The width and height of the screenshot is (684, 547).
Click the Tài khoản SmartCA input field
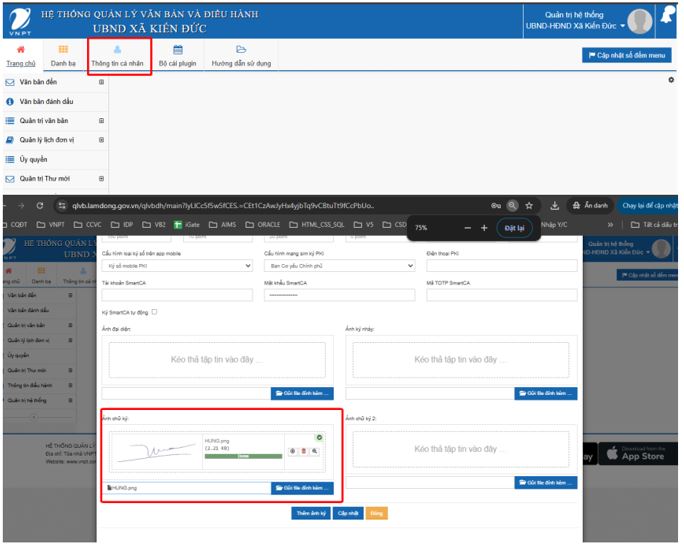tap(177, 295)
